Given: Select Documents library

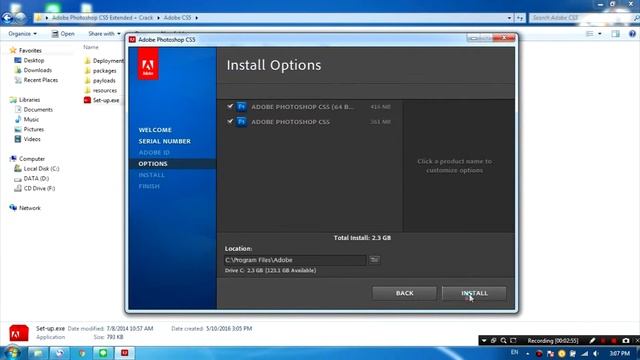Looking at the screenshot, I should pyautogui.click(x=33, y=109).
